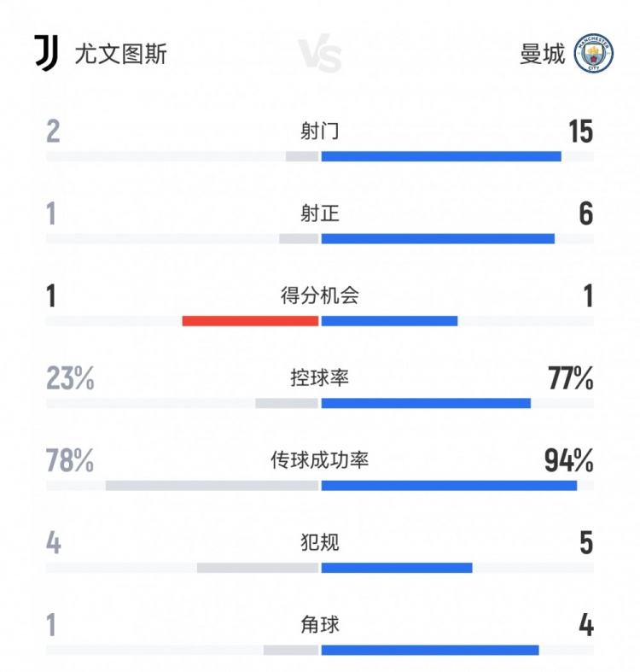Click Manchester City's 15 shots number
This screenshot has height=672, width=640.
pos(580,131)
